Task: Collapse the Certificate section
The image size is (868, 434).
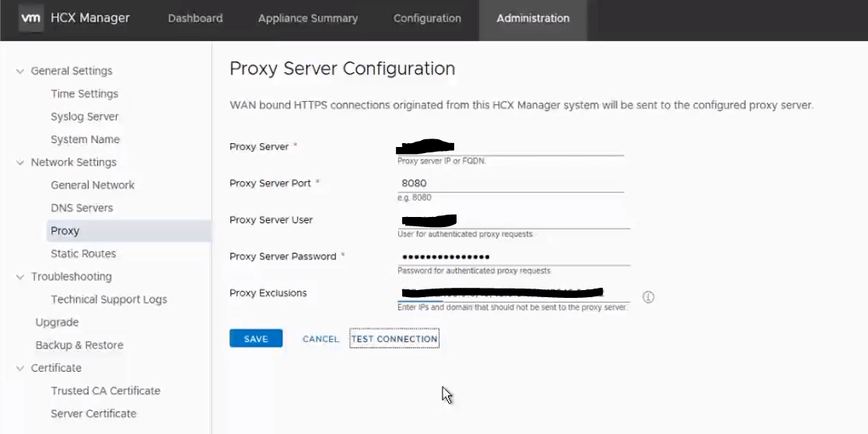Action: tap(20, 368)
